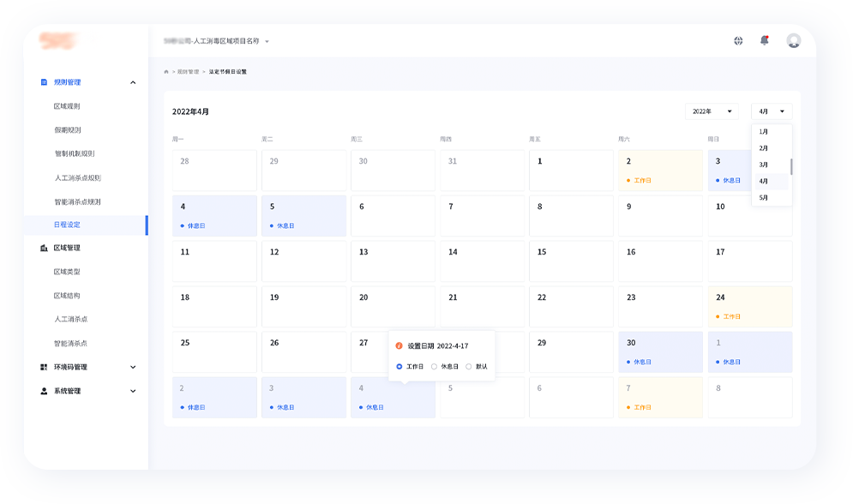The image size is (853, 504).
Task: Click the home icon in breadcrumb
Action: click(166, 72)
